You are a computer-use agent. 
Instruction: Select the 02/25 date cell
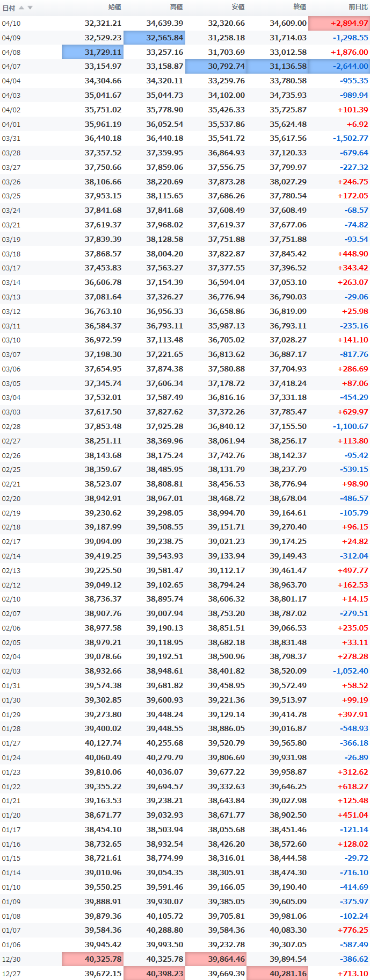pyautogui.click(x=11, y=470)
